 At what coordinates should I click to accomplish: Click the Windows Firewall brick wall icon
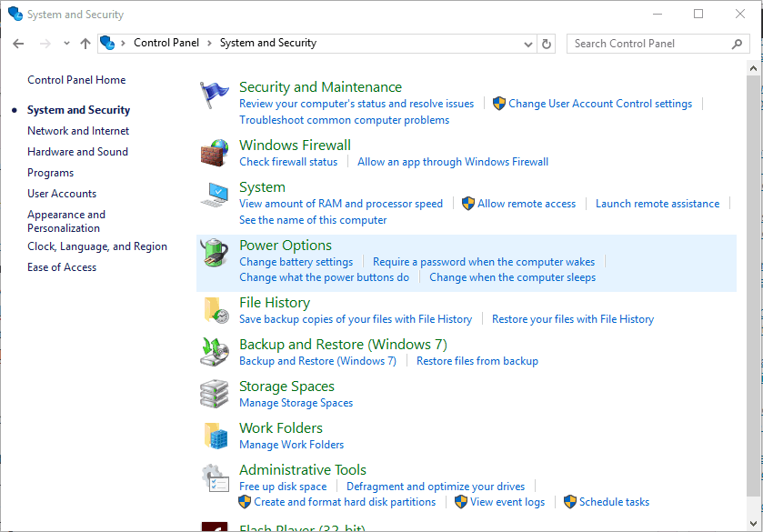point(215,153)
